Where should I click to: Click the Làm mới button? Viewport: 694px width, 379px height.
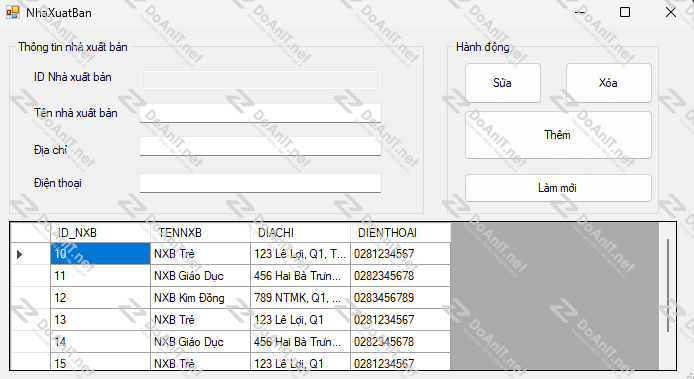click(x=558, y=188)
